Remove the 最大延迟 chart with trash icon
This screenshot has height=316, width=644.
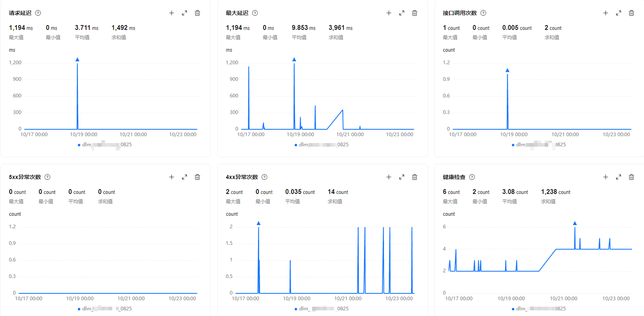click(415, 13)
